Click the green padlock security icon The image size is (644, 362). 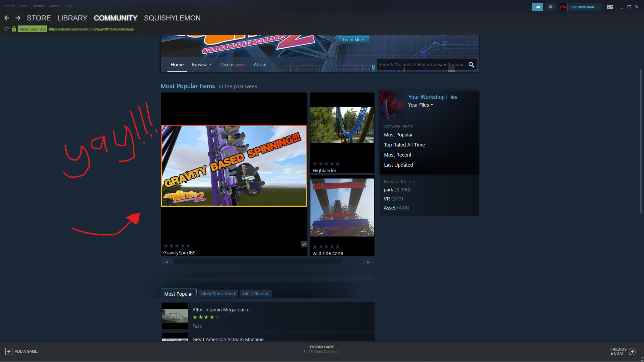click(x=14, y=29)
